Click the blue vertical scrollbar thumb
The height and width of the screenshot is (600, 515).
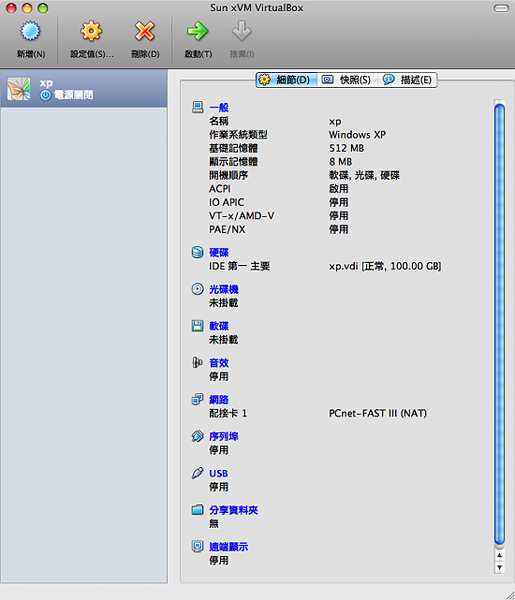click(499, 324)
